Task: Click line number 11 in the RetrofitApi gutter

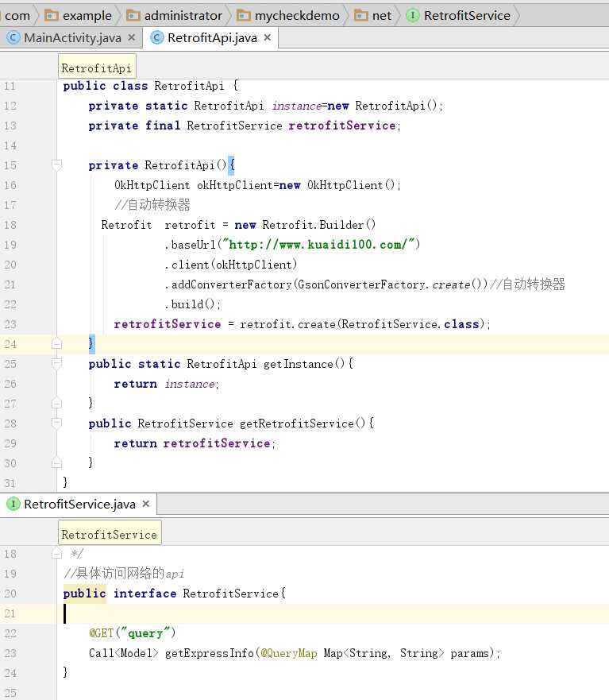Action: click(10, 86)
